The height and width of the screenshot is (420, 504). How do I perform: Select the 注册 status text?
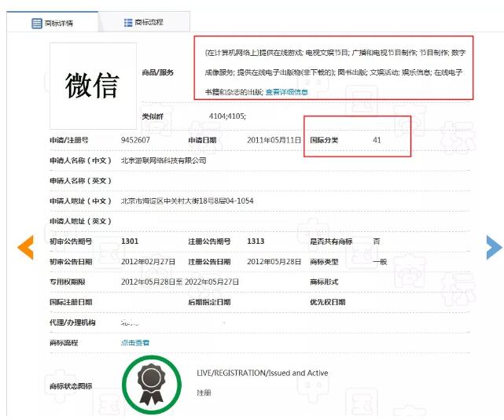tap(204, 392)
